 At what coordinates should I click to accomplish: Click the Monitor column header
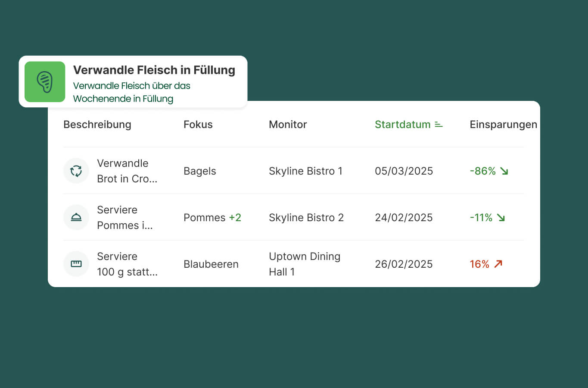[288, 125]
